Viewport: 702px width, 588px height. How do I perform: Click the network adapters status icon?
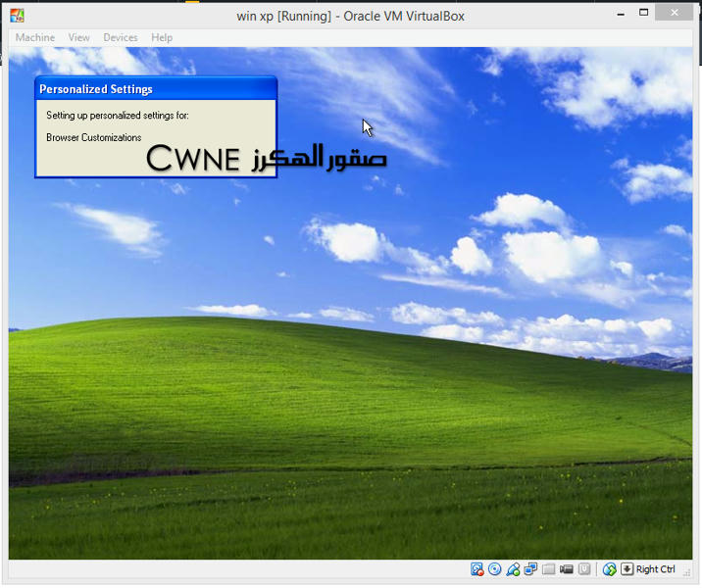tap(530, 569)
